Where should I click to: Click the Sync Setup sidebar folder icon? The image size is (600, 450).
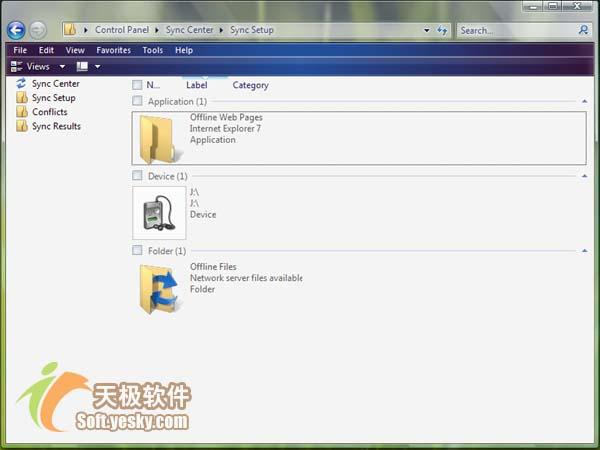coord(22,98)
